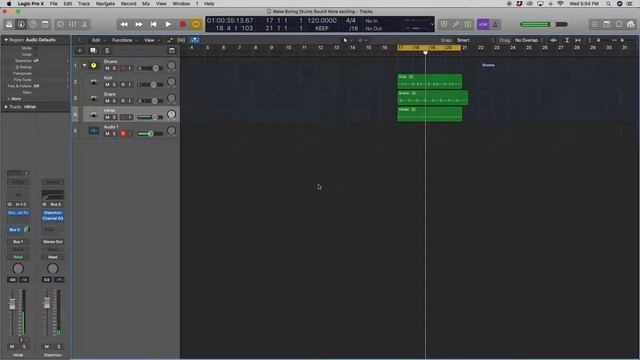Open Smart Controls icon
The image size is (640, 360).
60,24
